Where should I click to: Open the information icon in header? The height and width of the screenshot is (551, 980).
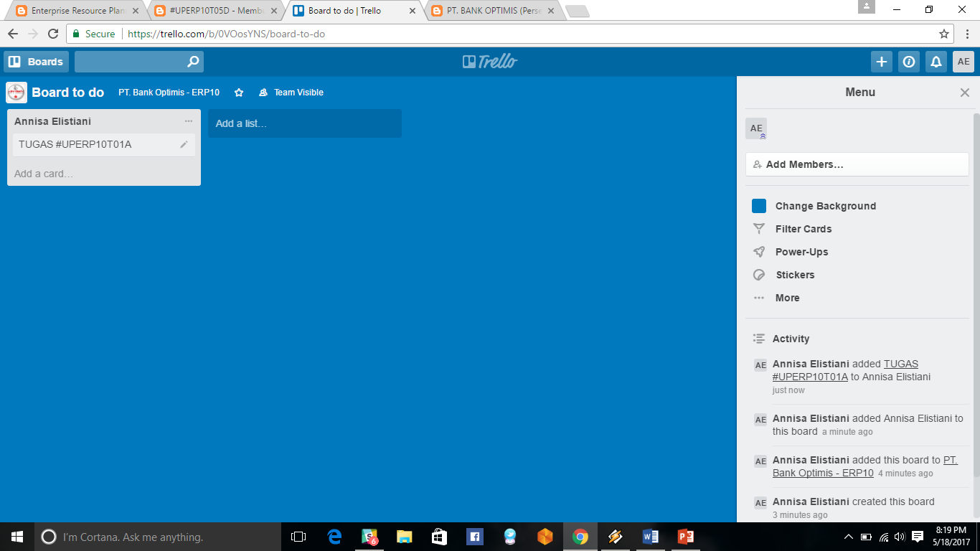[909, 62]
